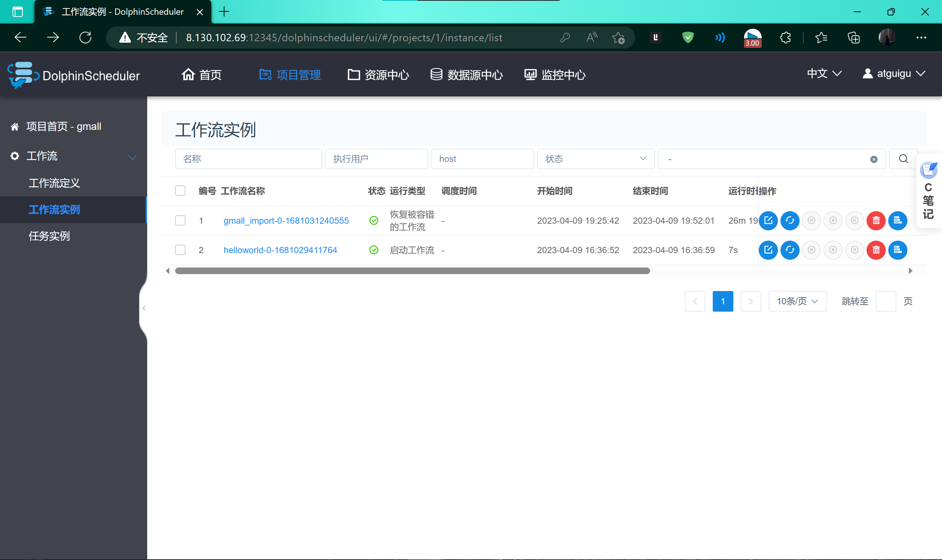The width and height of the screenshot is (942, 560).
Task: Click the horizontal table scrollbar
Action: [x=412, y=270]
